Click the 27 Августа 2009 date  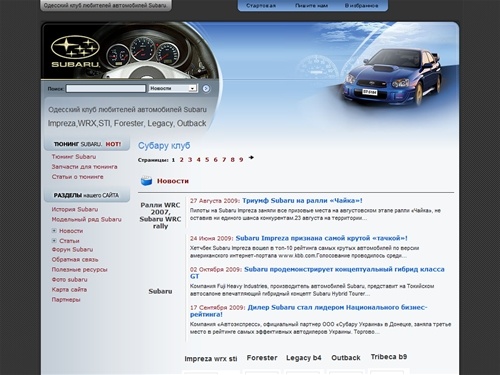215,201
